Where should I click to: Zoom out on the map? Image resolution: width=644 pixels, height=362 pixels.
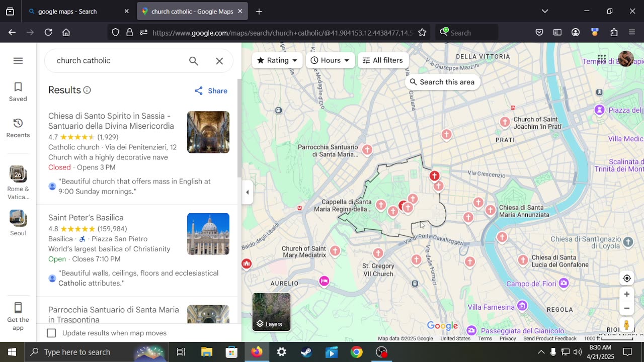click(x=626, y=309)
